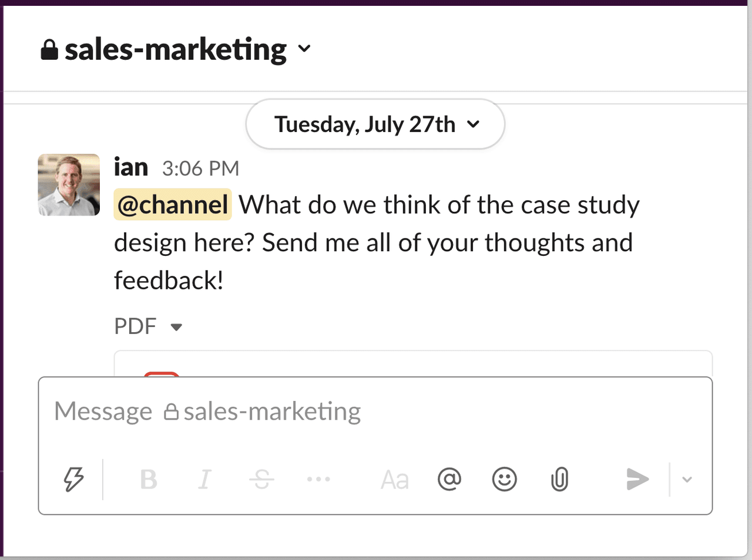Focus the Message sales-marketing input field

[376, 412]
